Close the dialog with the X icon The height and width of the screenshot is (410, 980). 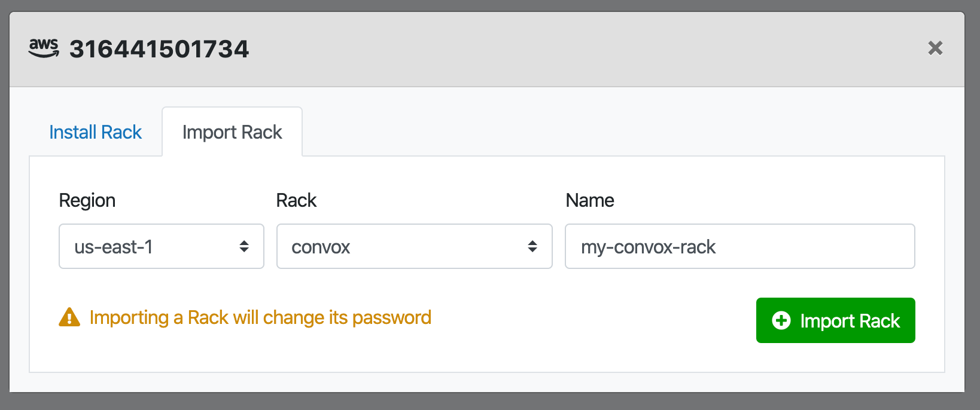point(935,48)
